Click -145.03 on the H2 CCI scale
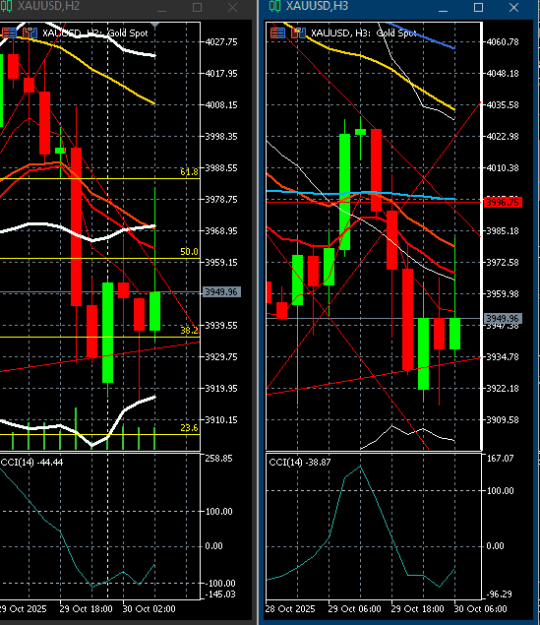Image resolution: width=540 pixels, height=625 pixels. point(220,594)
